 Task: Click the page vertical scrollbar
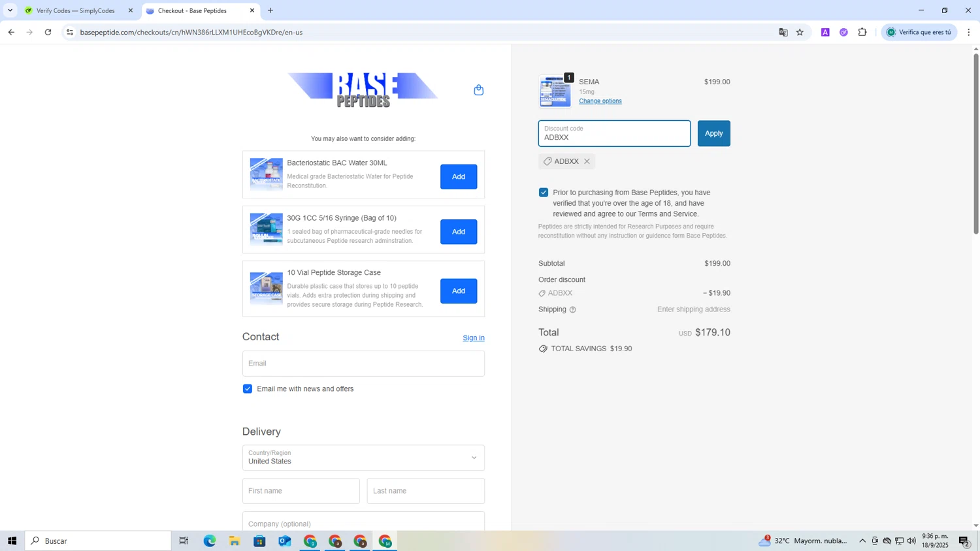[976, 144]
